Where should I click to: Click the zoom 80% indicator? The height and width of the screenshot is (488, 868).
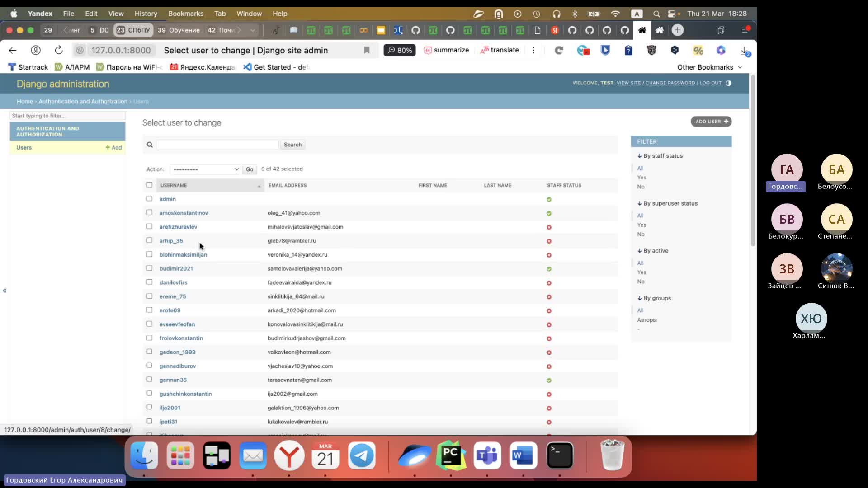click(400, 50)
